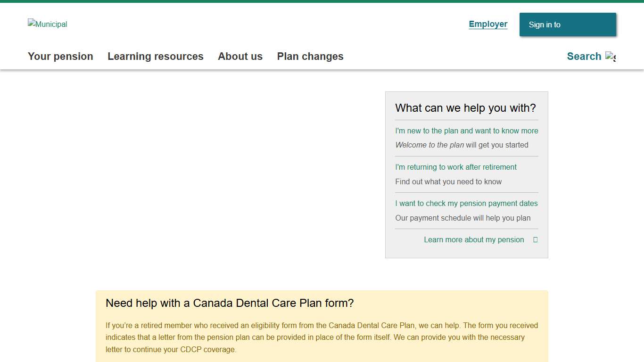This screenshot has width=644, height=362.
Task: Click the Canada Dental Care Plan heading
Action: coord(230,303)
